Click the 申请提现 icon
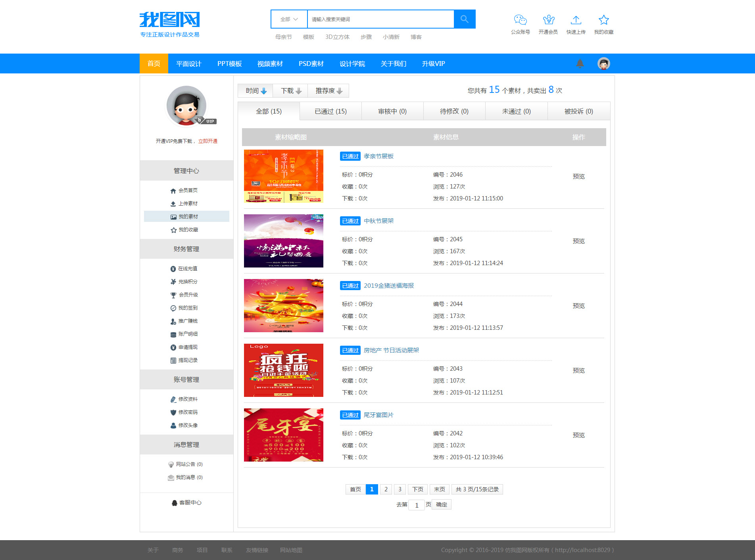This screenshot has width=755, height=560. (x=173, y=347)
